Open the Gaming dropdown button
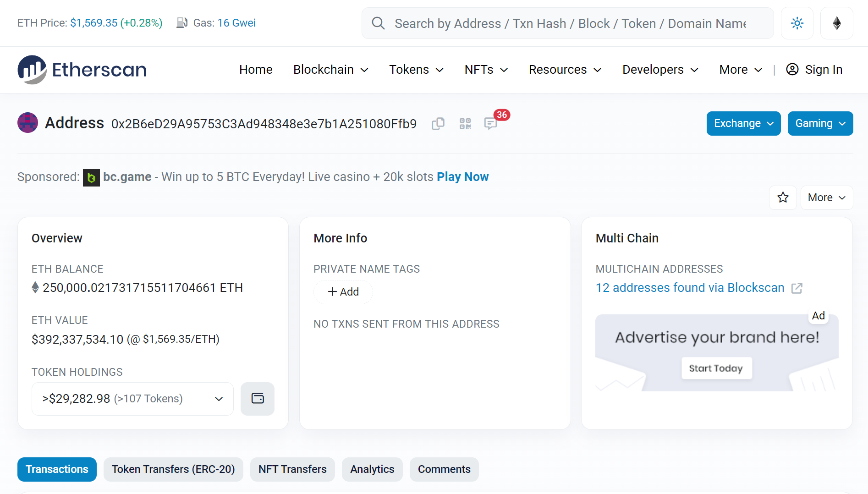Image resolution: width=868 pixels, height=494 pixels. [820, 123]
